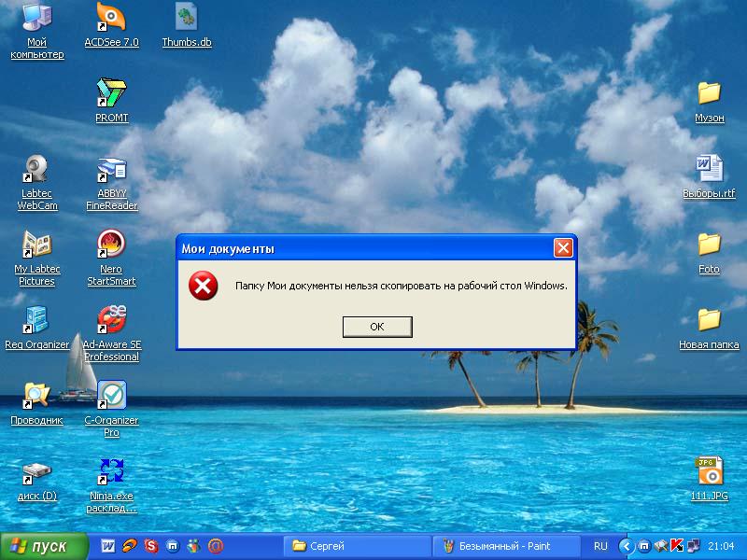Select the Мой компьютер desktop icon

[x=37, y=31]
